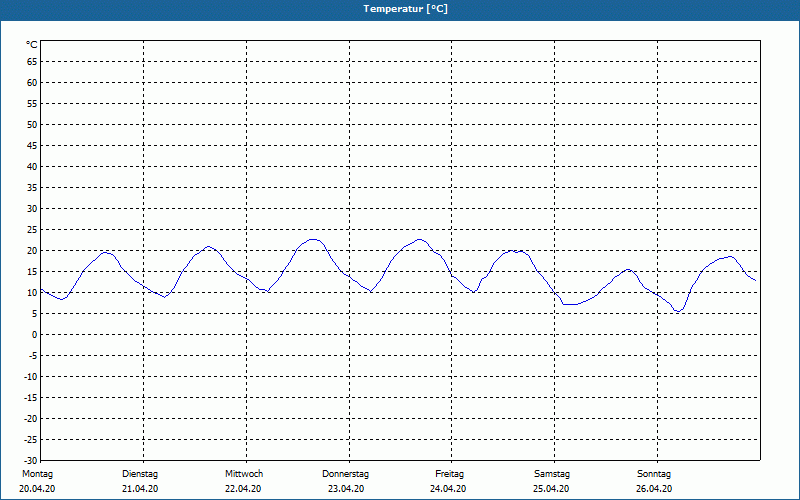Select the Dienstag day label

[x=140, y=474]
